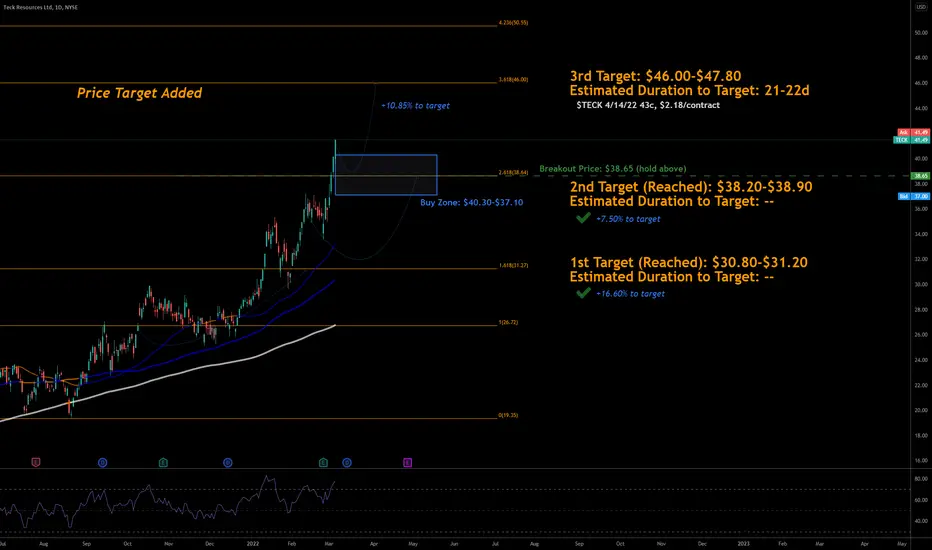Screen dimensions: 932x550
Task: Click the red Ask 41.49 price label
Action: (914, 132)
